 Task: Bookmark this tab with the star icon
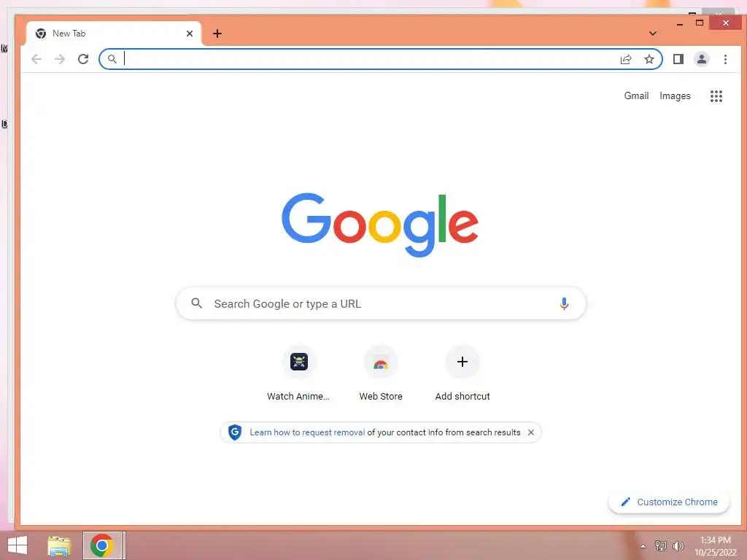649,59
